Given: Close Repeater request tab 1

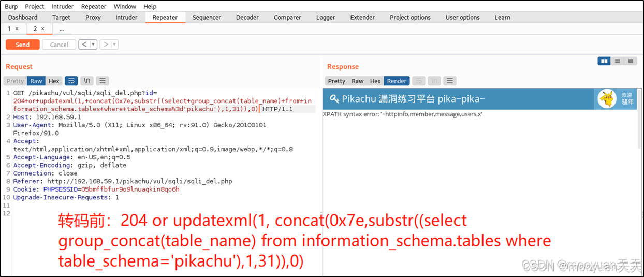Looking at the screenshot, I should [x=17, y=29].
